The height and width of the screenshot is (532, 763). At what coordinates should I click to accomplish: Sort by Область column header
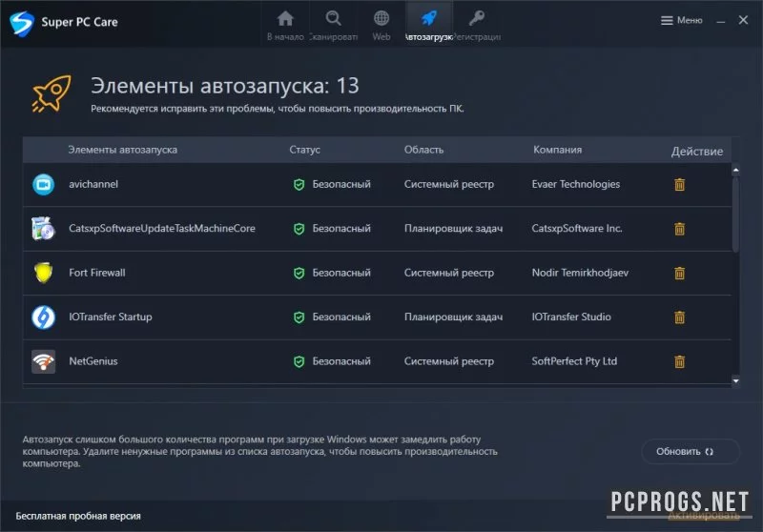tap(423, 150)
